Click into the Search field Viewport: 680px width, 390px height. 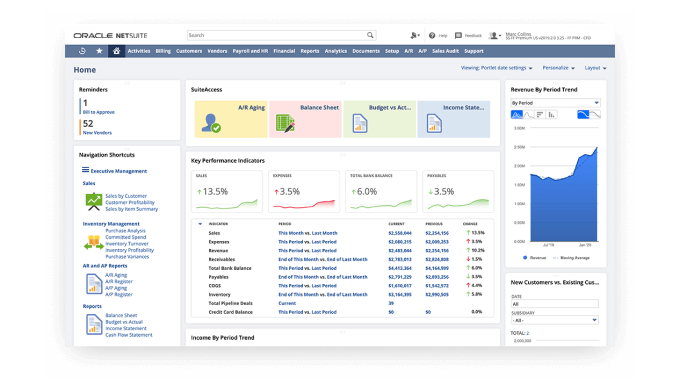[277, 35]
